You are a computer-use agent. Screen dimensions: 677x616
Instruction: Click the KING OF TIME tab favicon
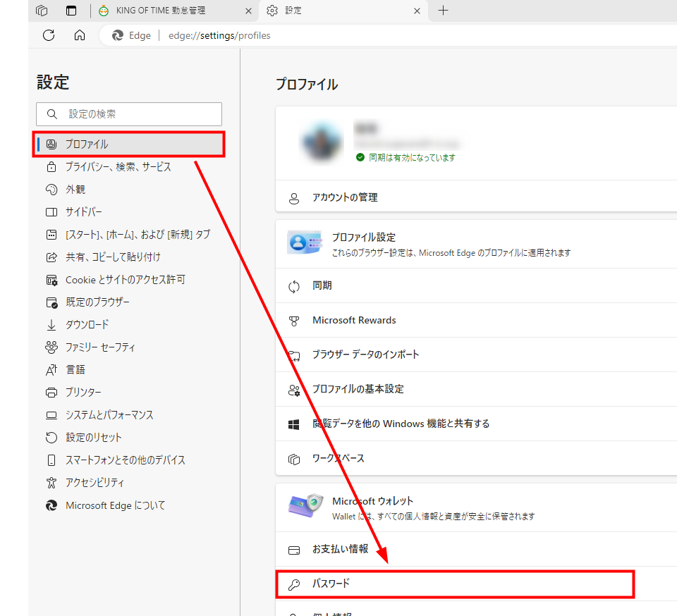[104, 11]
